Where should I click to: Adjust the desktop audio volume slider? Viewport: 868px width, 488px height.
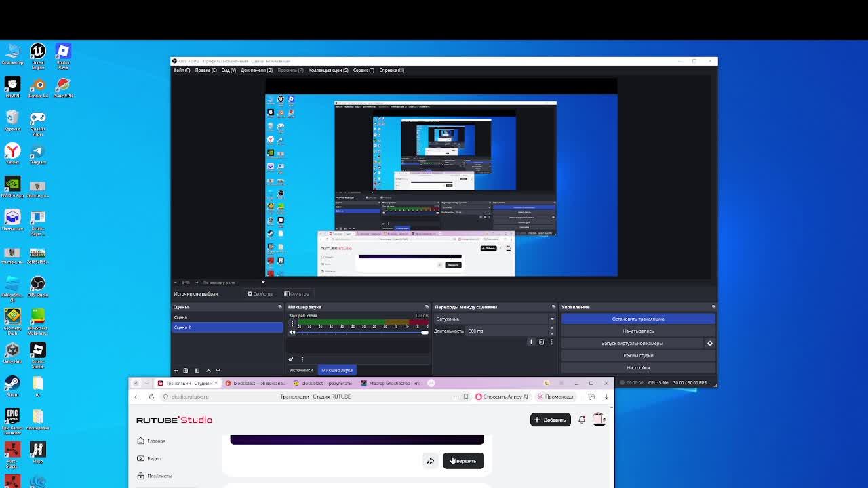(363, 332)
